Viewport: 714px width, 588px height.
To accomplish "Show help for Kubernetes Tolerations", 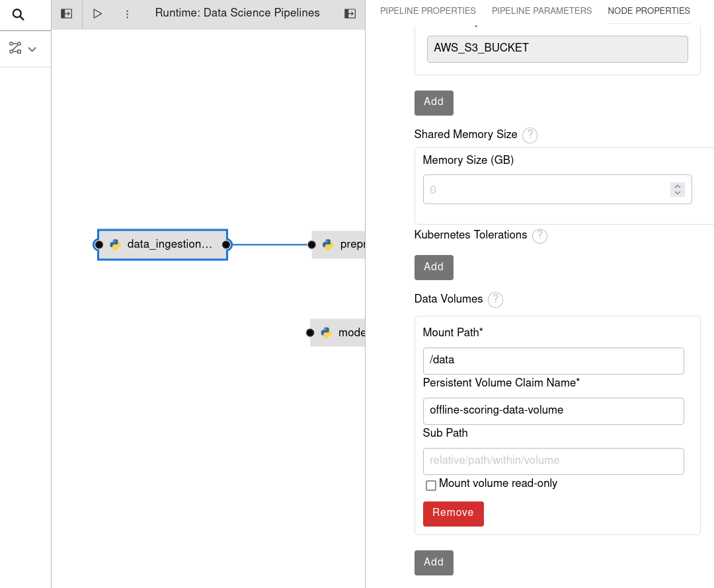I will coord(539,236).
